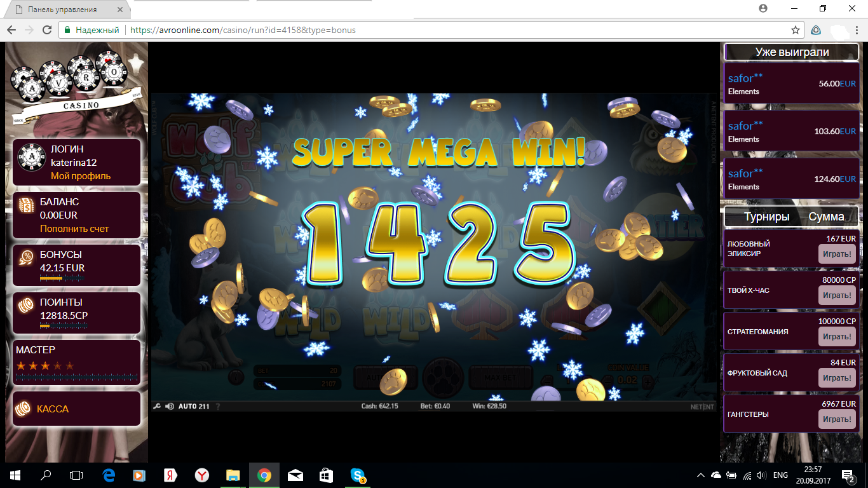Open the system volume control
The image size is (868, 488).
coord(761,475)
